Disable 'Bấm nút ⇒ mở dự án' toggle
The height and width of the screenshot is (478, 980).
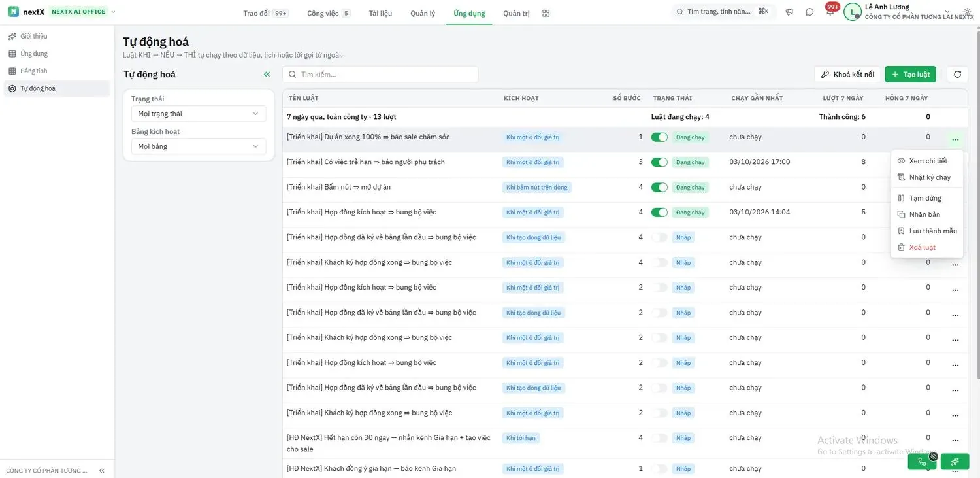click(659, 187)
